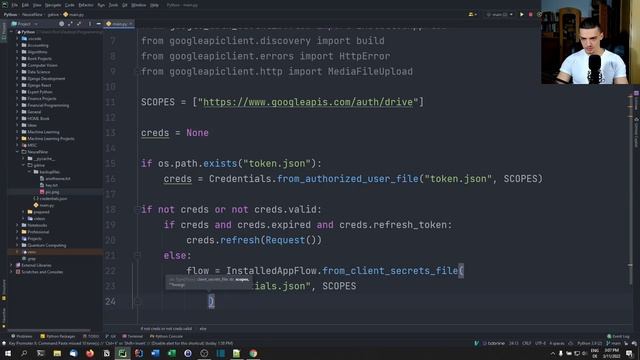Viewport: 640px width, 360px height.
Task: Open PyCharm from the taskbar
Action: coord(122,353)
